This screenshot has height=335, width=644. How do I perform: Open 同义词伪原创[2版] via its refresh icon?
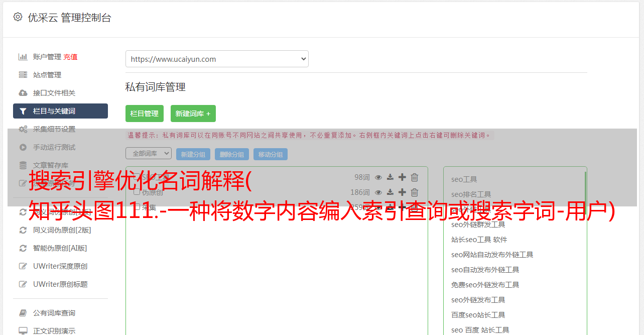pos(23,230)
